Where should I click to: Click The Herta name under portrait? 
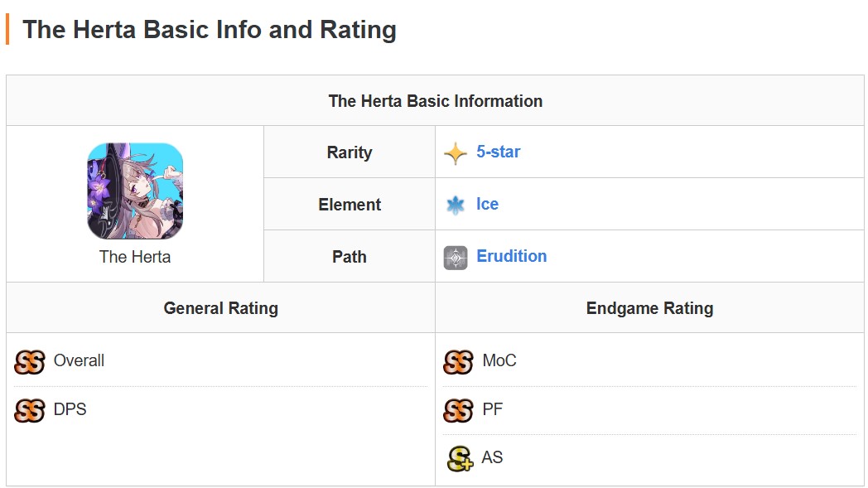point(135,257)
